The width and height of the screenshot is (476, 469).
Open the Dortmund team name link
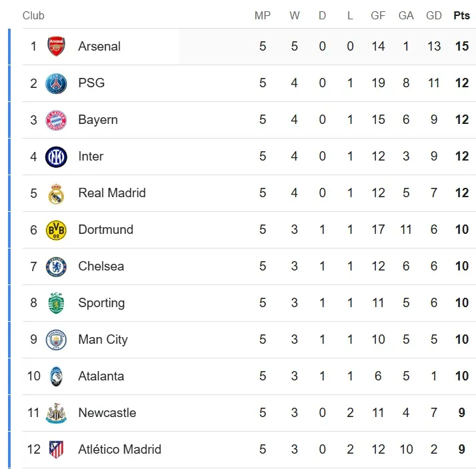105,230
